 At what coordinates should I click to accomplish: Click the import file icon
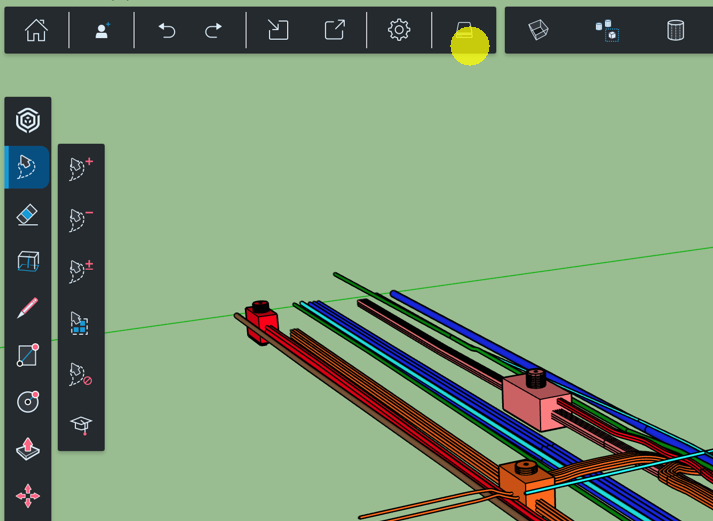coord(278,31)
